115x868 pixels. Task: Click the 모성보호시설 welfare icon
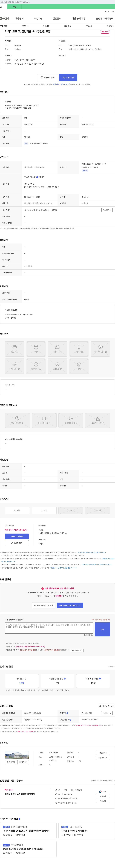tap(57, 366)
